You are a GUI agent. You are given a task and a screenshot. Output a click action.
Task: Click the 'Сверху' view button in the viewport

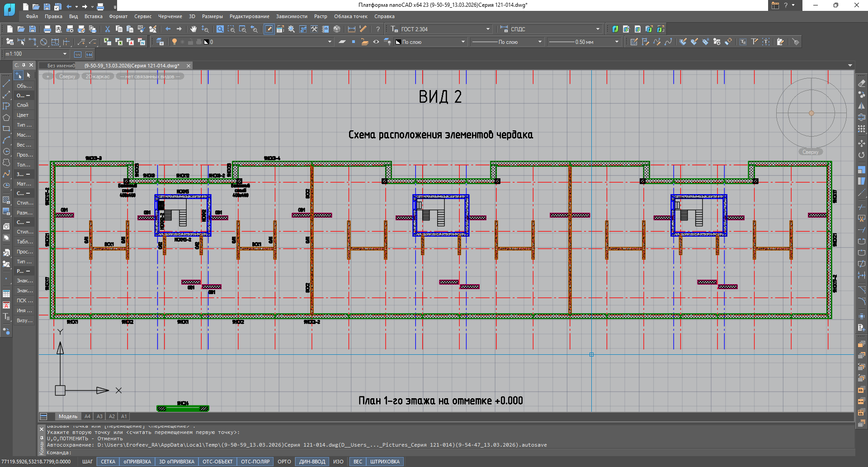[x=67, y=76]
